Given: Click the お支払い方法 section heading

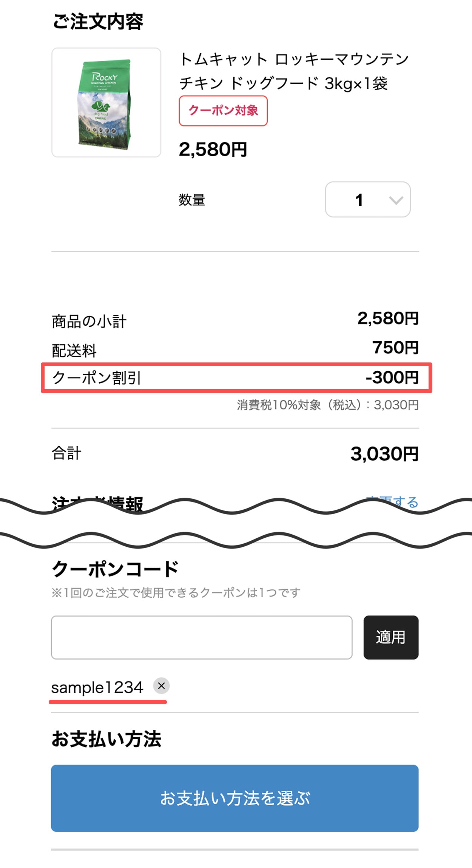Looking at the screenshot, I should [106, 739].
